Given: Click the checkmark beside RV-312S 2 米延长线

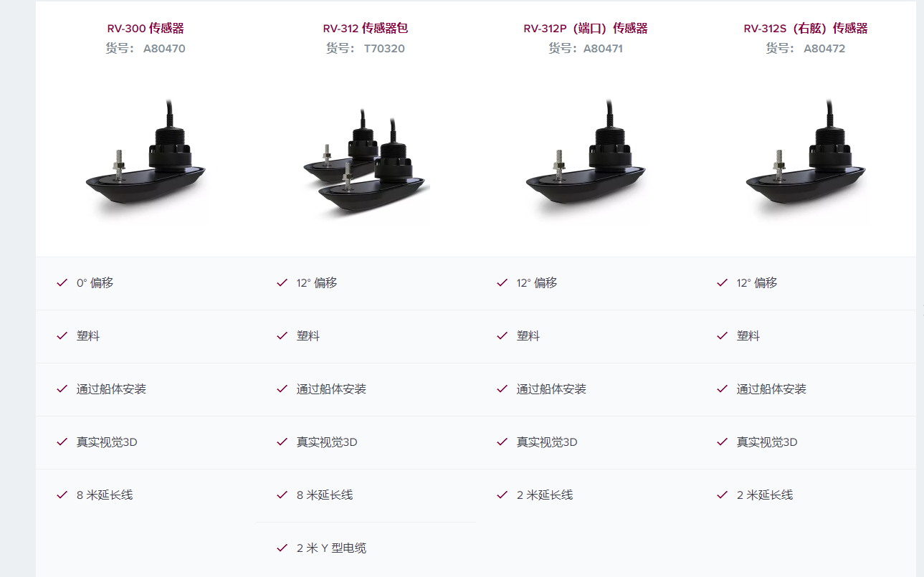Looking at the screenshot, I should [x=722, y=495].
